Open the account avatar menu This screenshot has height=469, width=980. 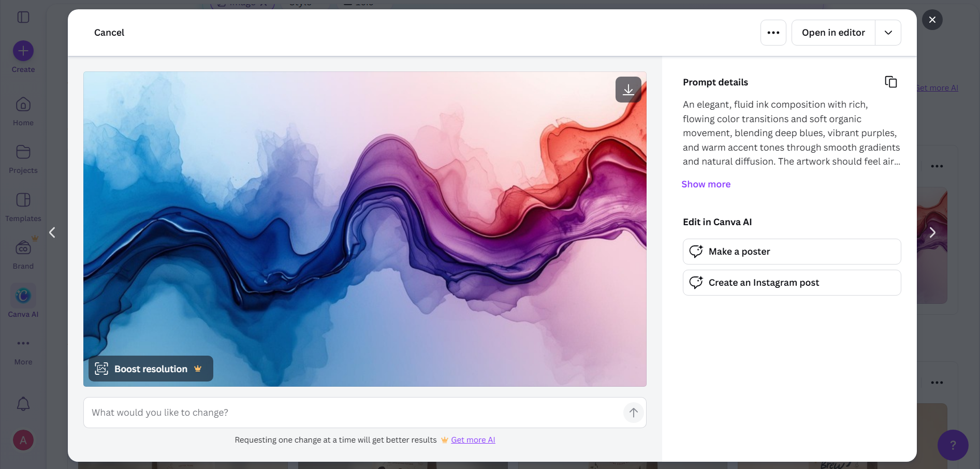click(x=23, y=440)
